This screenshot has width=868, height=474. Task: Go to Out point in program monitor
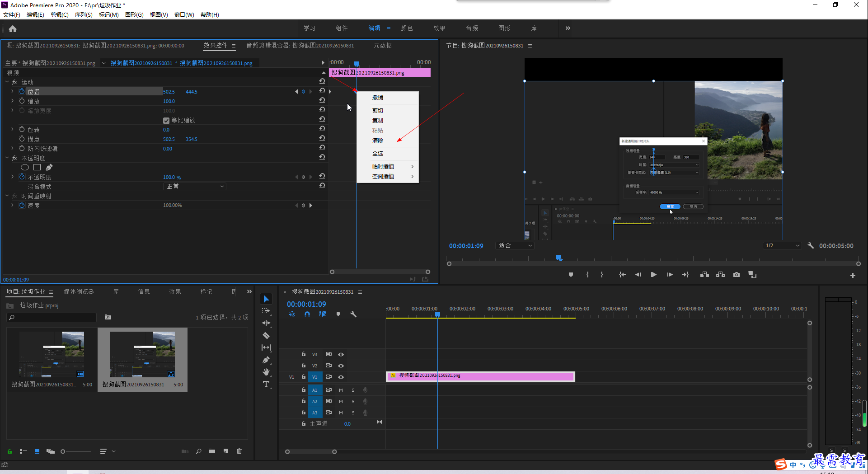685,275
